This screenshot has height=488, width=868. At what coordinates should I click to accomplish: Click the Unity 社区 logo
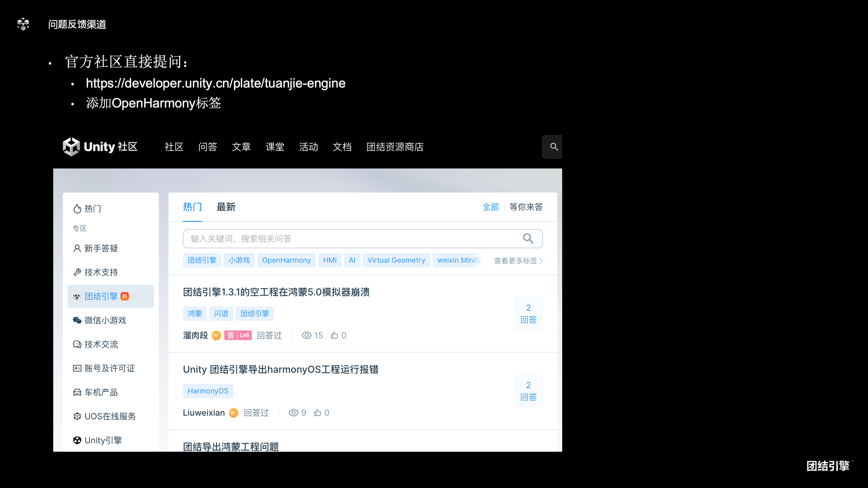(100, 147)
